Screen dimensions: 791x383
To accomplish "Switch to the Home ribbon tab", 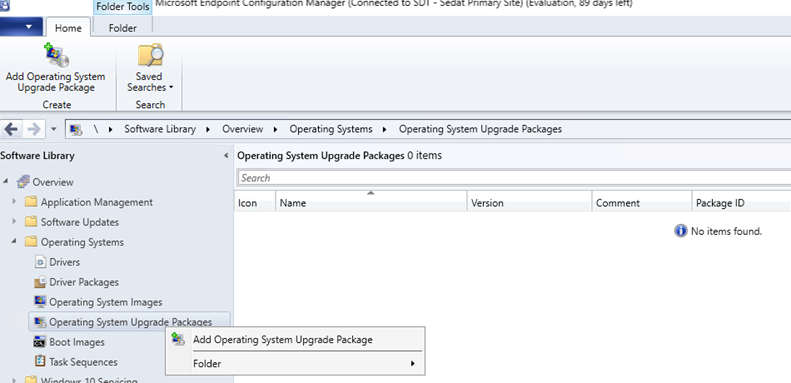I will [68, 28].
